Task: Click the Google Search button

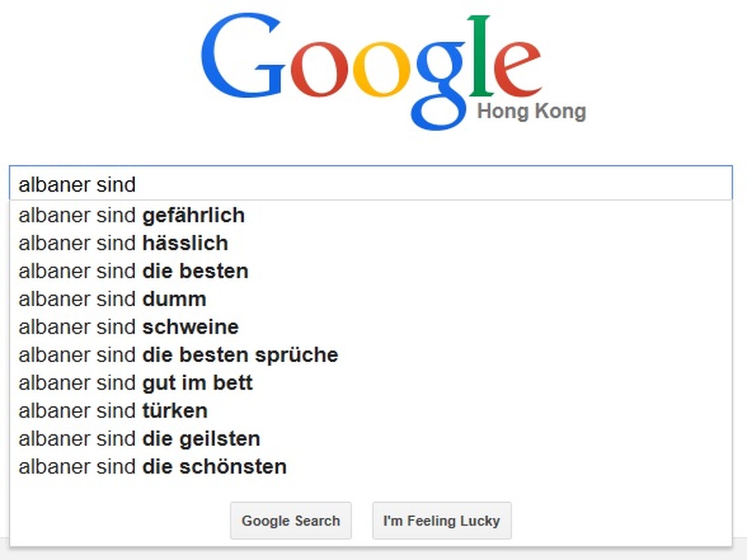Action: click(291, 521)
